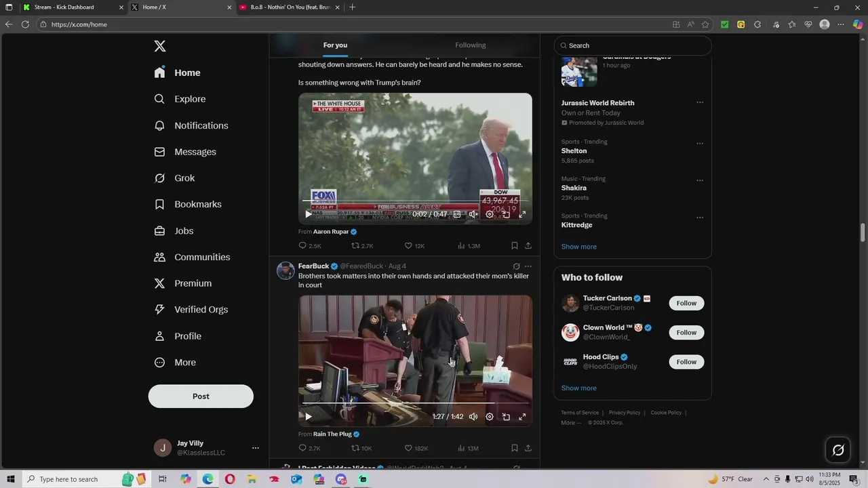Image resolution: width=868 pixels, height=488 pixels.
Task: Click the Post button
Action: pyautogui.click(x=201, y=396)
